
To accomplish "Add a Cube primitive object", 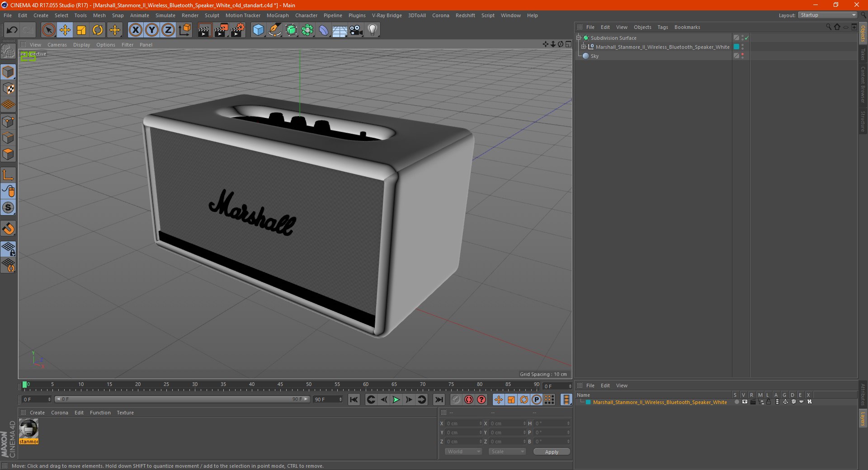I will [x=258, y=30].
